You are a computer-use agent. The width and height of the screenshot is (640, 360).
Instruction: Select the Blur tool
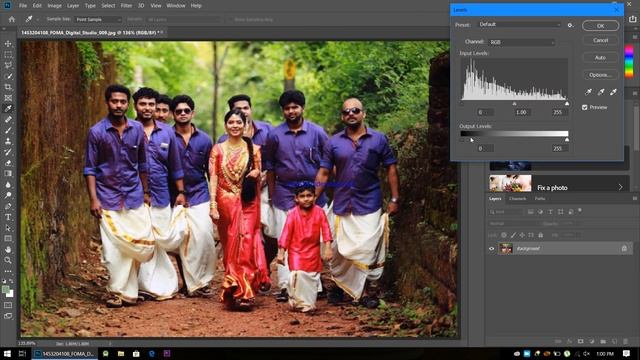coord(8,184)
